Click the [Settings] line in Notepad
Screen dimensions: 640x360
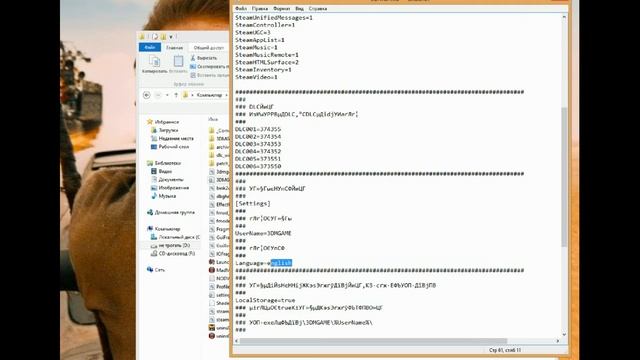(253, 203)
